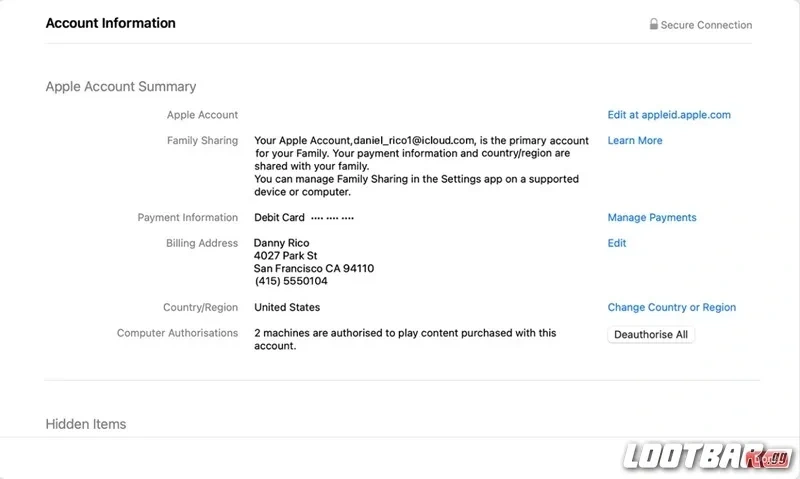Click the Apple Account row label
800x479 pixels.
[202, 115]
